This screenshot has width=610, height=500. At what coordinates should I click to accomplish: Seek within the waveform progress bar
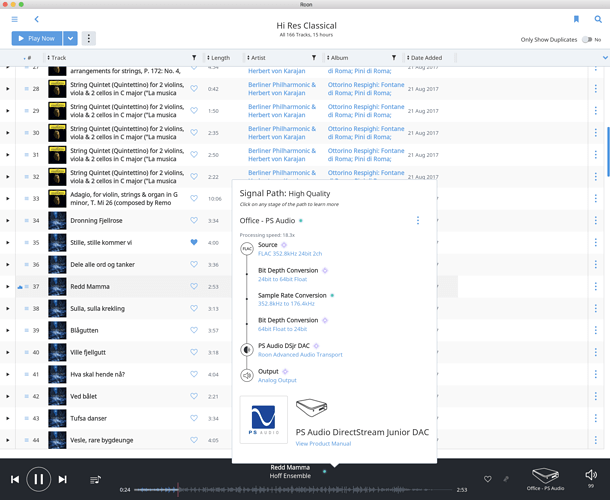[293, 489]
